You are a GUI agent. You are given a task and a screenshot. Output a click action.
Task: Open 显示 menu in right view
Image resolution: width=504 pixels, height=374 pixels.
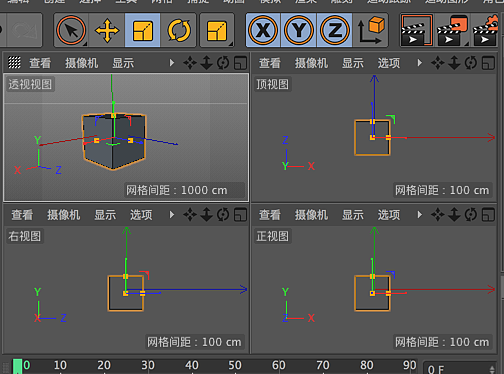pos(105,215)
